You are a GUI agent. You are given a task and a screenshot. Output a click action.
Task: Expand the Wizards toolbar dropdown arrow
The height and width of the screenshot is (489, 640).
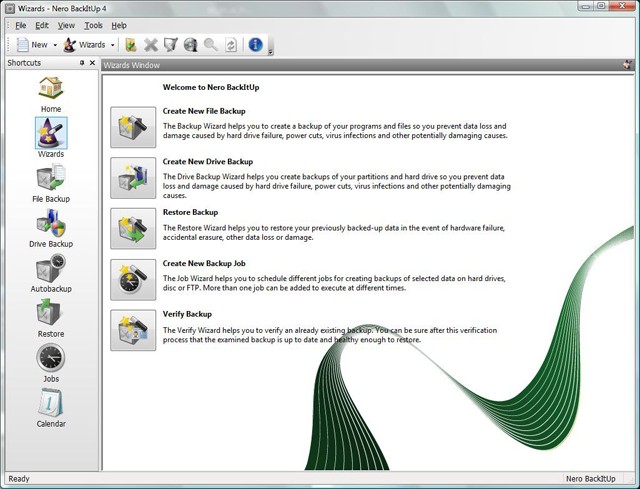pos(113,45)
